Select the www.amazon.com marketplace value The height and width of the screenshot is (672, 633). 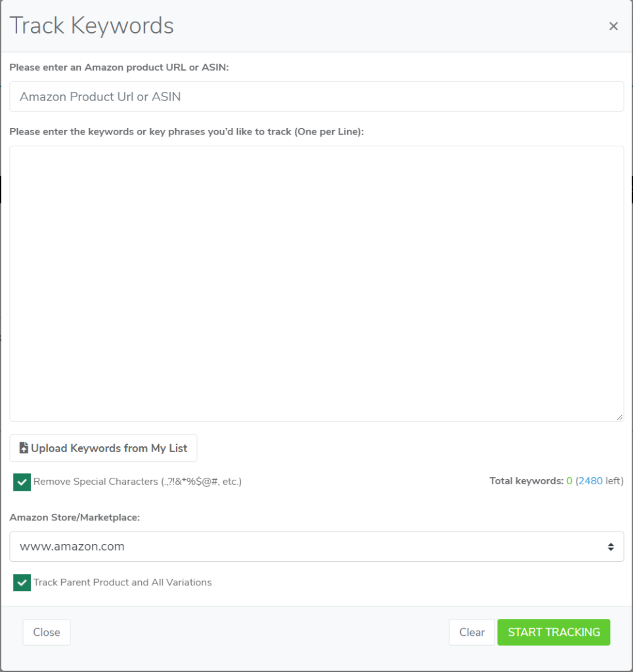coord(72,547)
